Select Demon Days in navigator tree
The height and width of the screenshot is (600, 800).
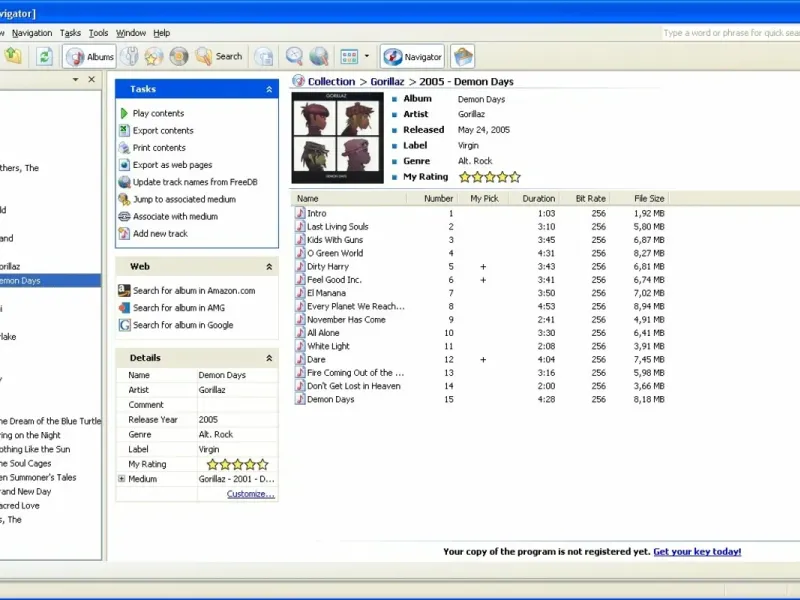point(50,281)
